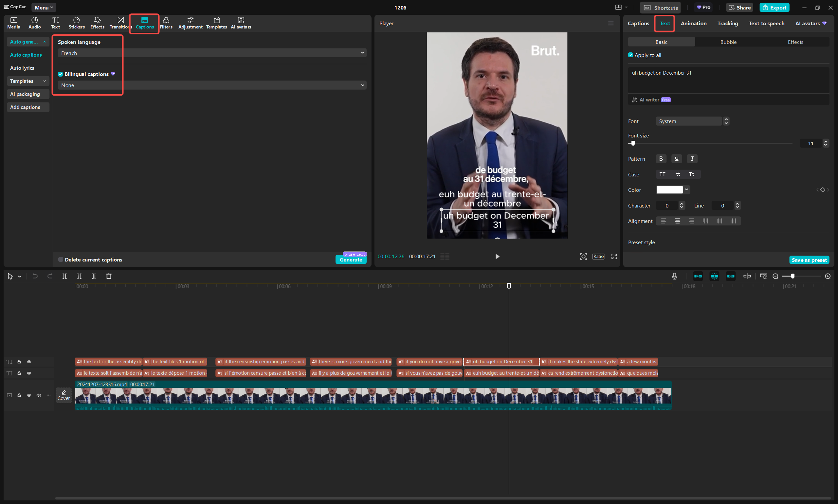This screenshot has height=504, width=838.
Task: Open the Spoken language French dropdown
Action: (211, 53)
